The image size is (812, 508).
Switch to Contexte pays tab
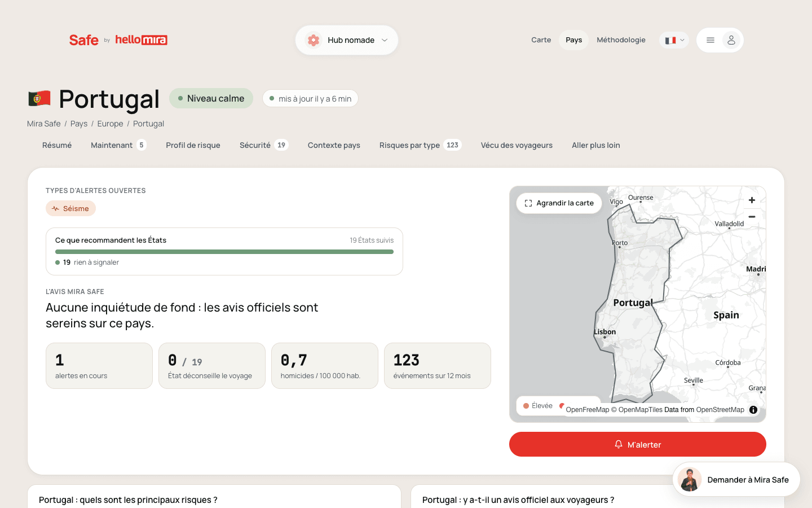[334, 145]
